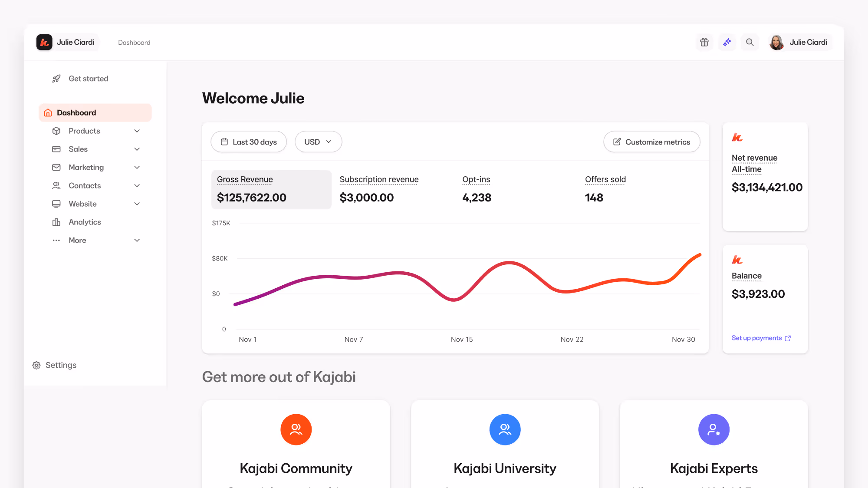The width and height of the screenshot is (868, 488).
Task: Open Settings via the gear icon
Action: click(36, 365)
